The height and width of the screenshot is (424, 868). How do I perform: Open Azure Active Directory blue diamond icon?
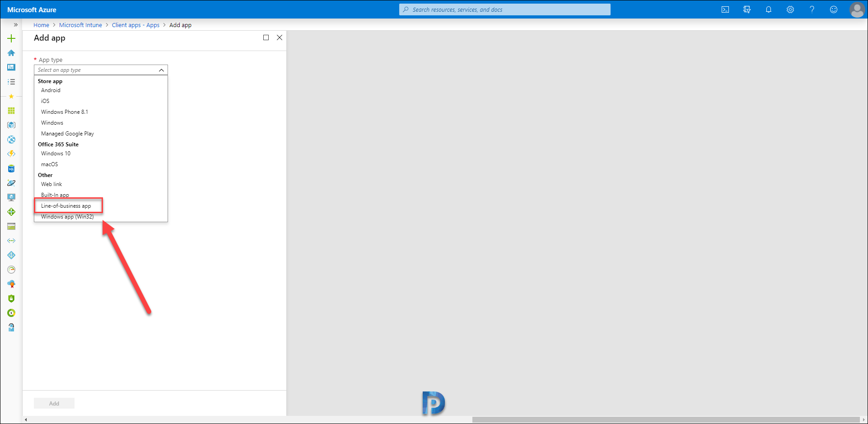11,255
